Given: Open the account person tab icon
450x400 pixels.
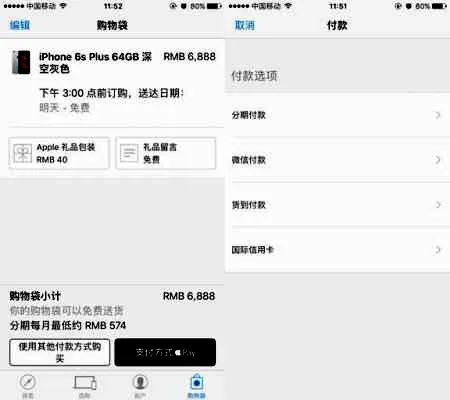Looking at the screenshot, I should click(x=140, y=382).
